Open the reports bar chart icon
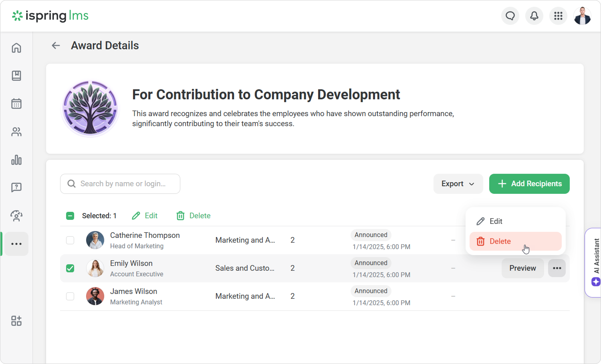This screenshot has width=601, height=364. coord(16,160)
